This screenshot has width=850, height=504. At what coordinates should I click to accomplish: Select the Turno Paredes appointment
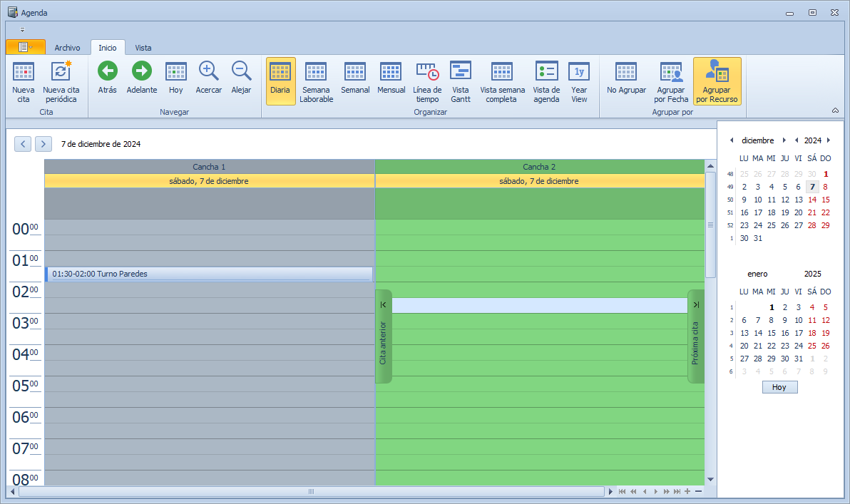(210, 274)
